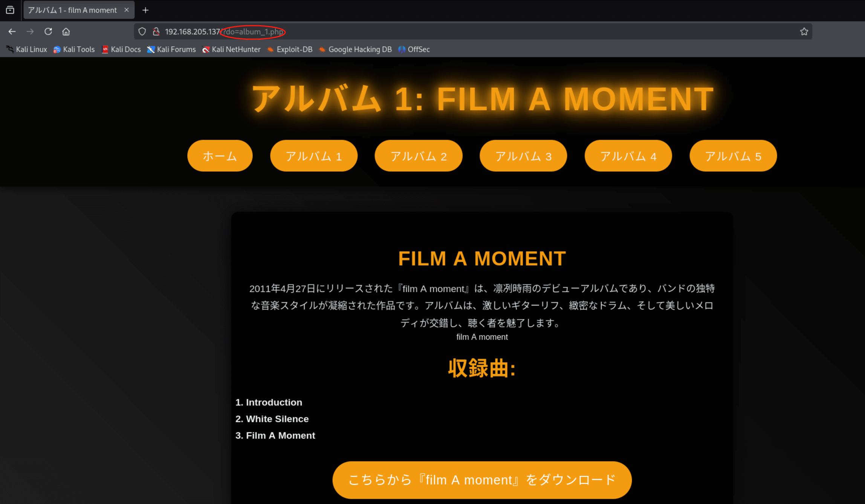Open a new tab with the plus button
The width and height of the screenshot is (865, 504).
[x=145, y=10]
